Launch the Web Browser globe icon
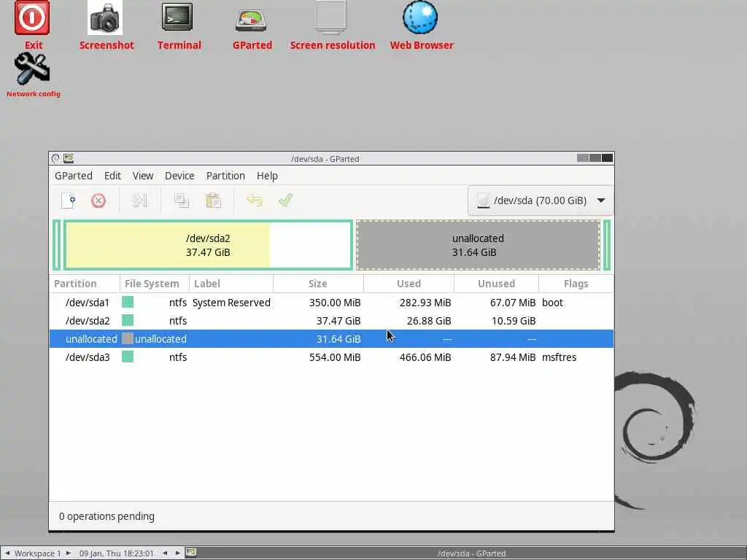The width and height of the screenshot is (747, 560). point(420,17)
